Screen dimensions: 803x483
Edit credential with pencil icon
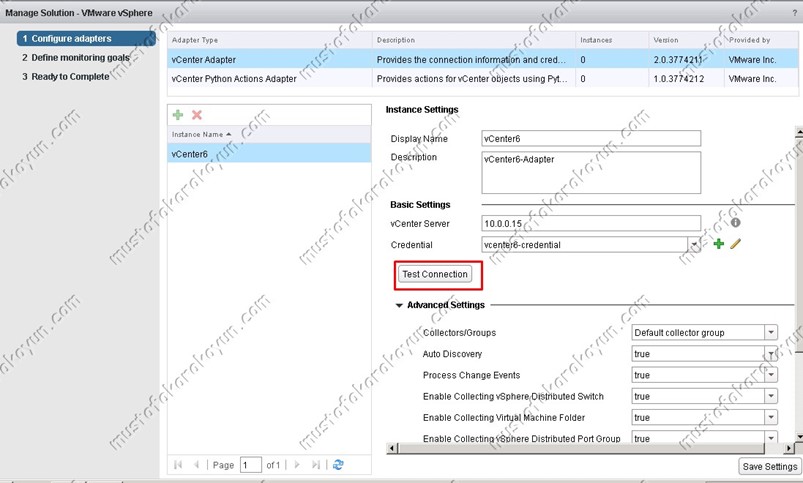[735, 244]
